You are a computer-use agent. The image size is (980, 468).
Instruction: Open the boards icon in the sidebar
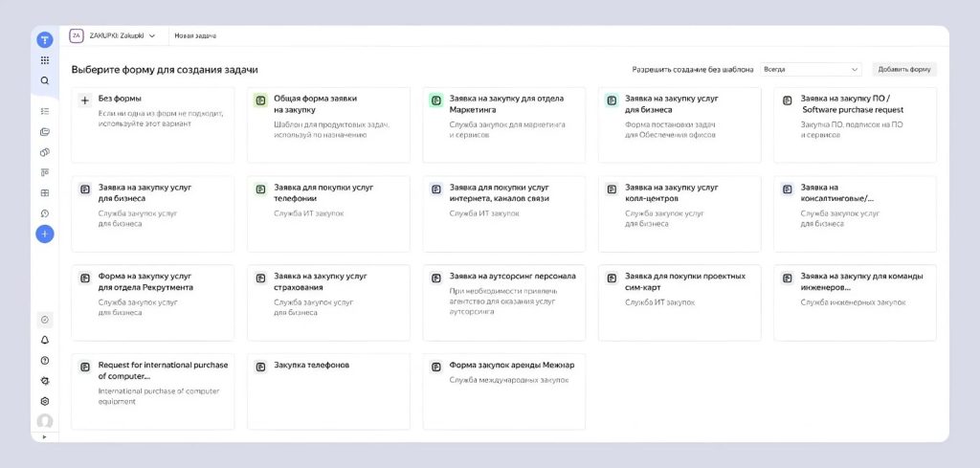[45, 172]
